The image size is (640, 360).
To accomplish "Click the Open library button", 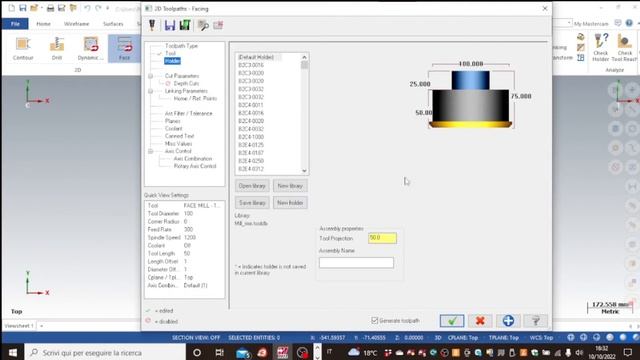I will pos(252,186).
